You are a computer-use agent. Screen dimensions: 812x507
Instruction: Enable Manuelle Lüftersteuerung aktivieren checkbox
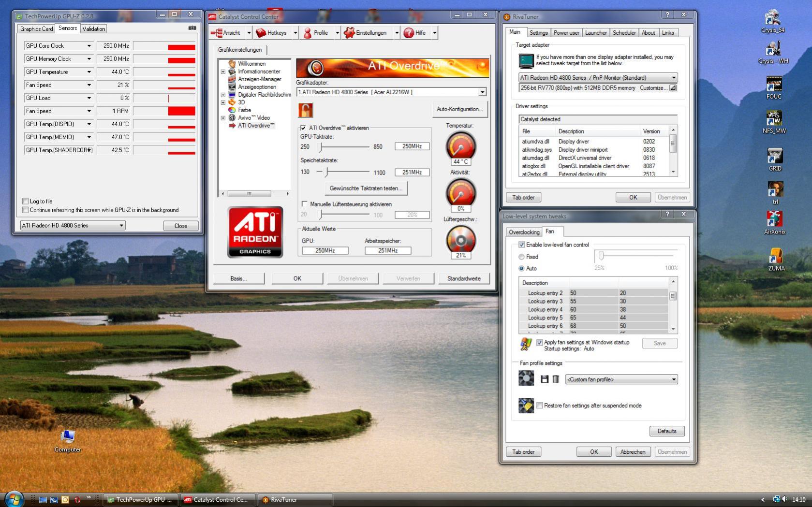tap(304, 204)
